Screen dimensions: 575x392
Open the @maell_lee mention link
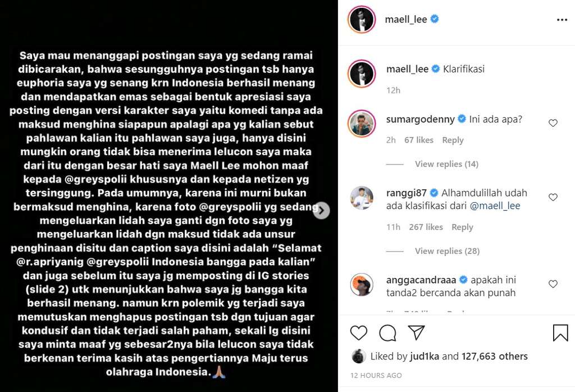495,206
